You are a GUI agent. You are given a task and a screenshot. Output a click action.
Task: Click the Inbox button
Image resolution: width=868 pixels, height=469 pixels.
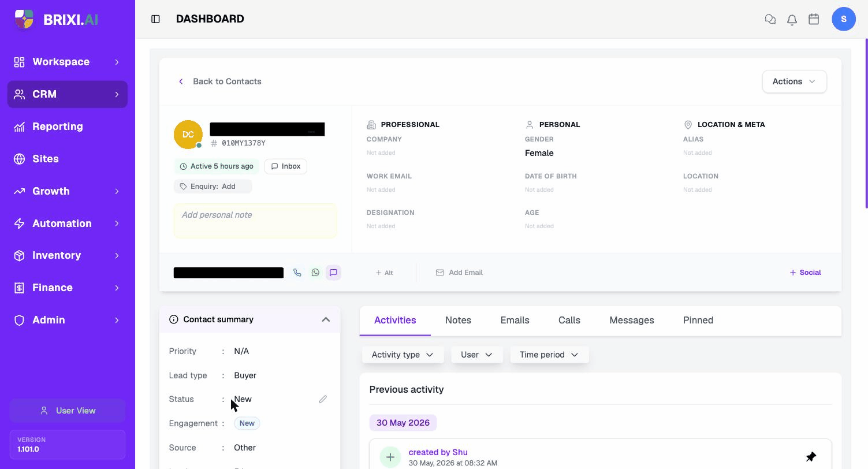point(286,166)
